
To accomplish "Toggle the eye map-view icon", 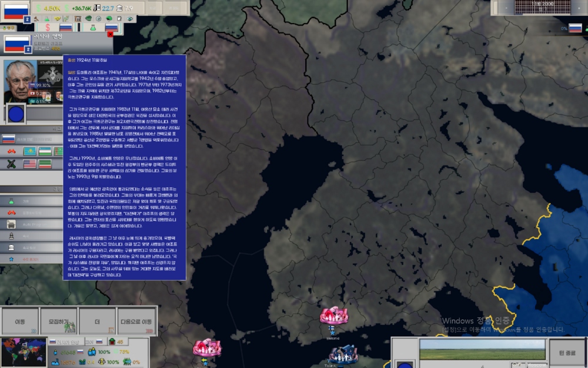I will pyautogui.click(x=130, y=18).
